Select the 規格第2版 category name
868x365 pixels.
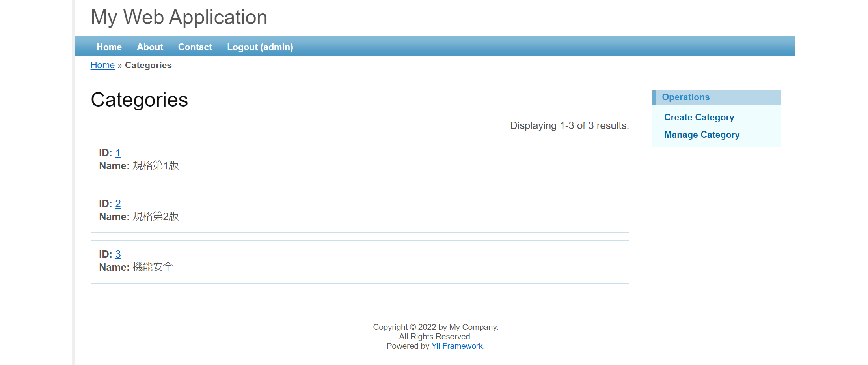coord(156,217)
